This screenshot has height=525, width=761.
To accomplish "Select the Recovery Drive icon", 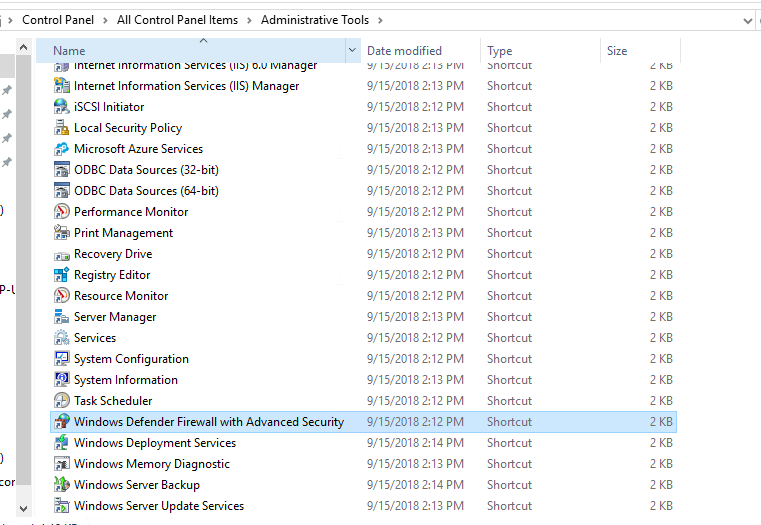I will (62, 255).
